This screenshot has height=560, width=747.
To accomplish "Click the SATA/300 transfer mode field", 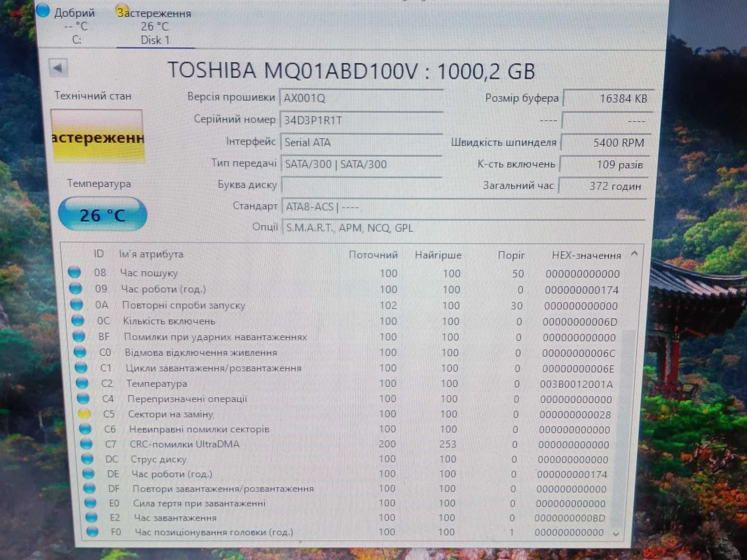I will (x=361, y=164).
